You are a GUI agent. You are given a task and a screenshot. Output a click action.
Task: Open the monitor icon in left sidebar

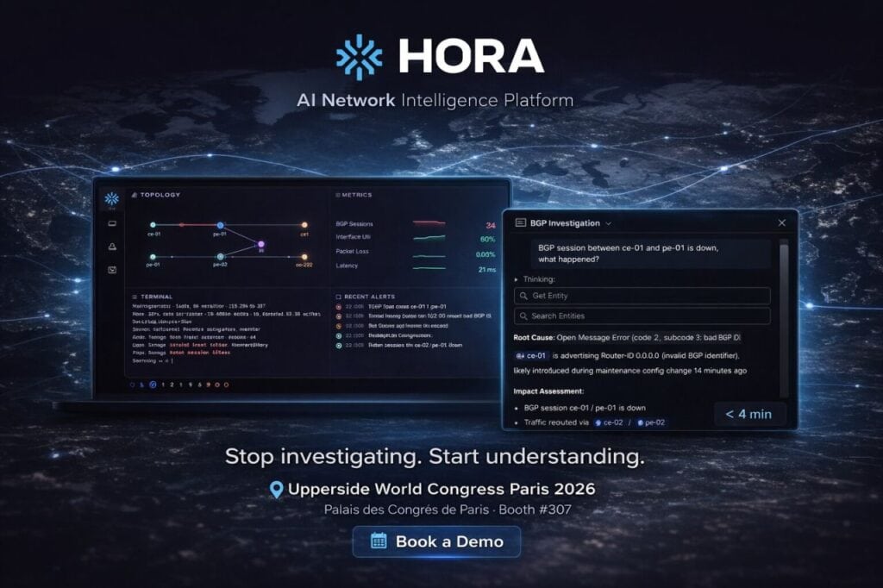(111, 223)
